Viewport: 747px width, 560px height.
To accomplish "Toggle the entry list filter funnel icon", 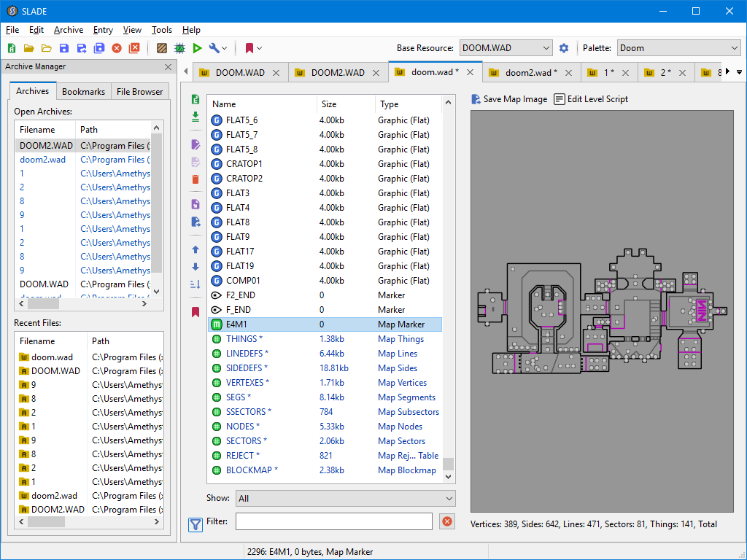I will [x=195, y=524].
